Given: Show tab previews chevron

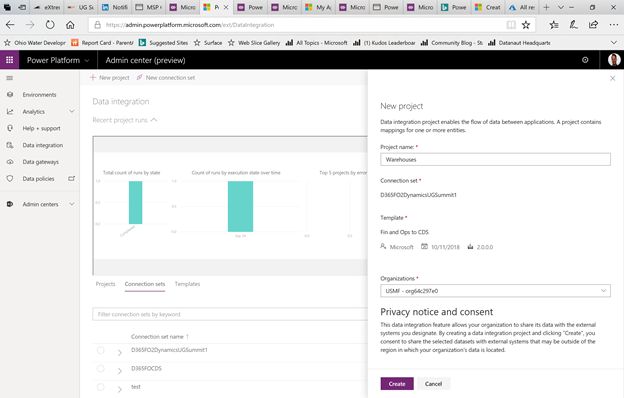Looking at the screenshot, I should coord(561,7).
